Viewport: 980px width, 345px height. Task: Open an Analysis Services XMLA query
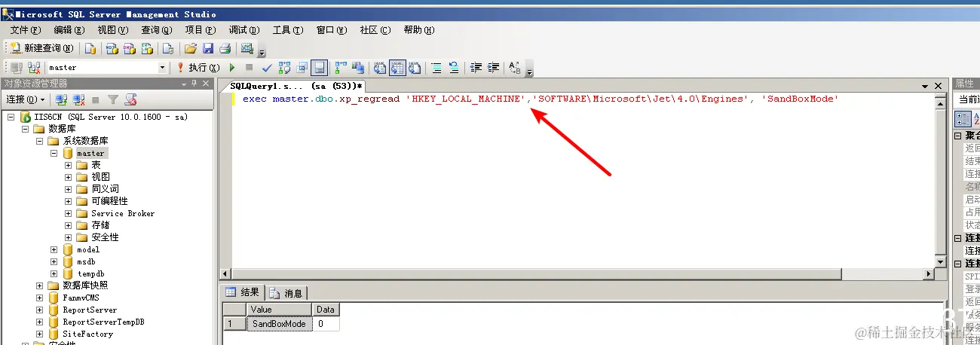pos(147,49)
